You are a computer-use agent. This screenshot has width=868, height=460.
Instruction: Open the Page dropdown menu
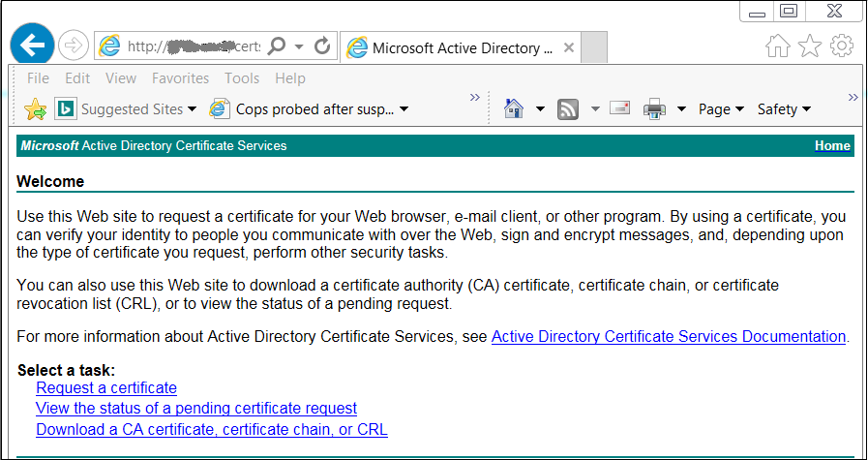721,109
